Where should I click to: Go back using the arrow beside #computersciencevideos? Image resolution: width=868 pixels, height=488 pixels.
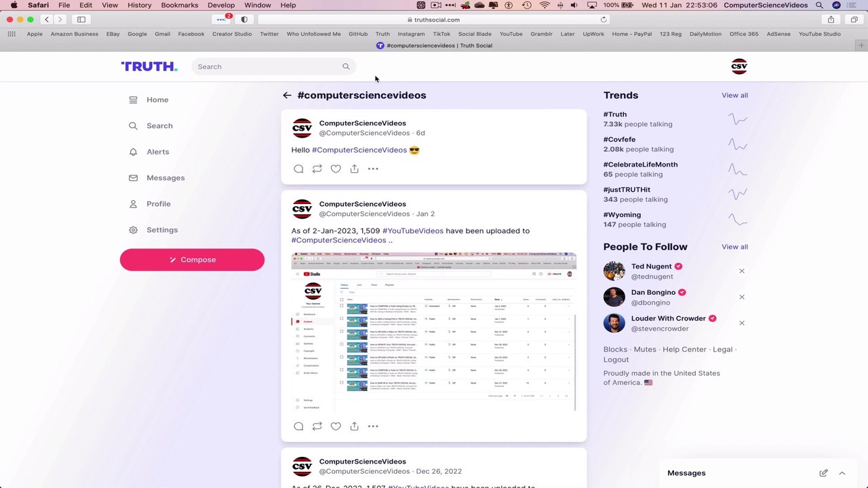287,96
